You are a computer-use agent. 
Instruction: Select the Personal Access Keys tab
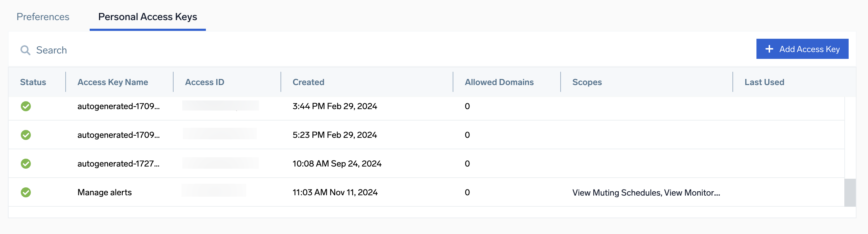(x=147, y=17)
